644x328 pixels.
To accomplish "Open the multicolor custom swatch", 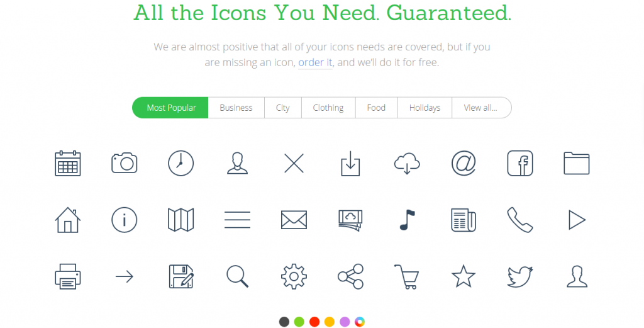I will tap(360, 322).
